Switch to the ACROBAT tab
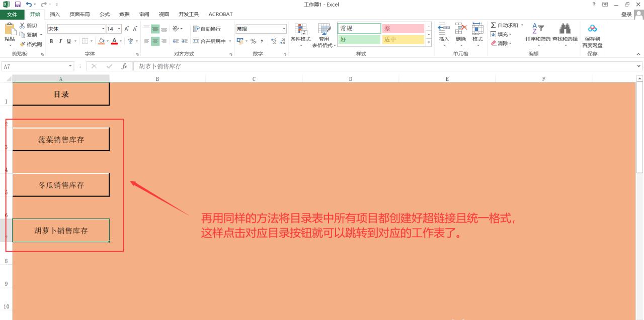644x320 pixels. (220, 14)
